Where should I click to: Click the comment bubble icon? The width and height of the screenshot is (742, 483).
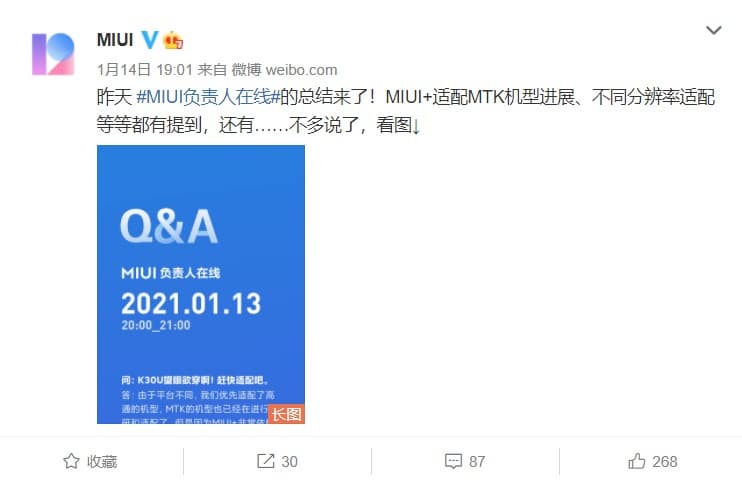[453, 461]
